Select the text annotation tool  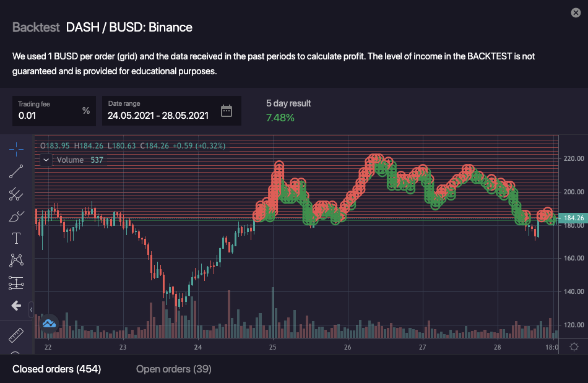17,238
